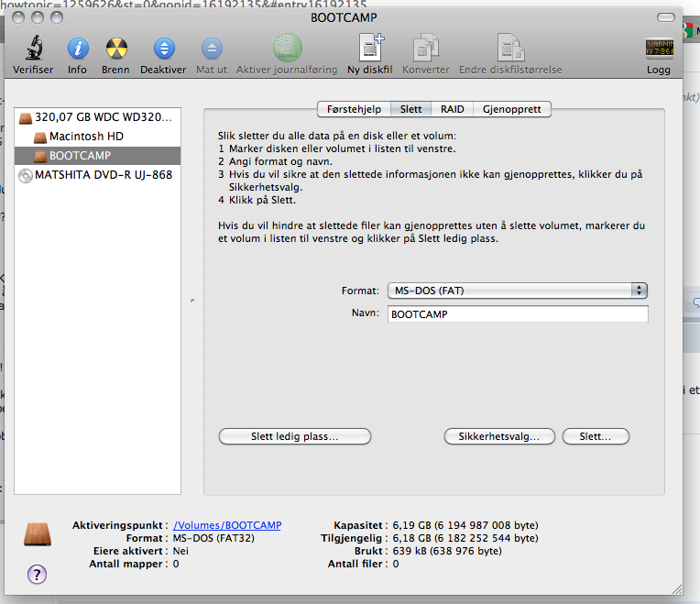Viewport: 700px width, 604px height.
Task: Switch to the Gjenopprett tab
Action: [x=512, y=109]
